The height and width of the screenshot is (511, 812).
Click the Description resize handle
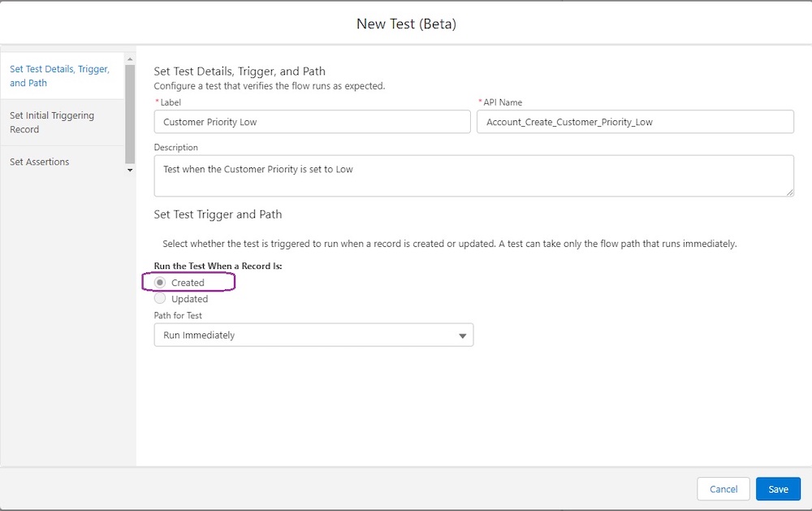(789, 193)
